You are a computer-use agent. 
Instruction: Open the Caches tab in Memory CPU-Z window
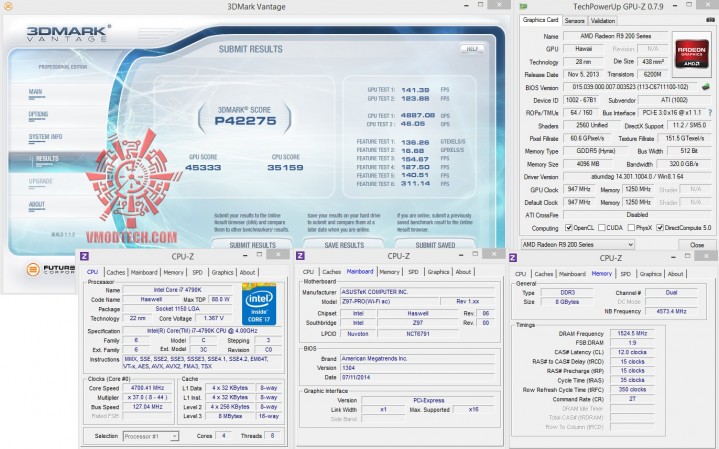point(544,273)
